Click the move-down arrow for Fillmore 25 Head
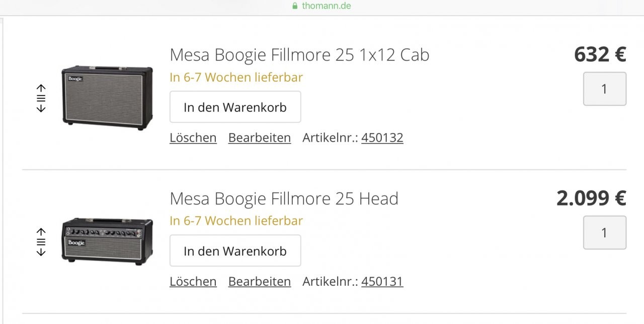 [41, 252]
